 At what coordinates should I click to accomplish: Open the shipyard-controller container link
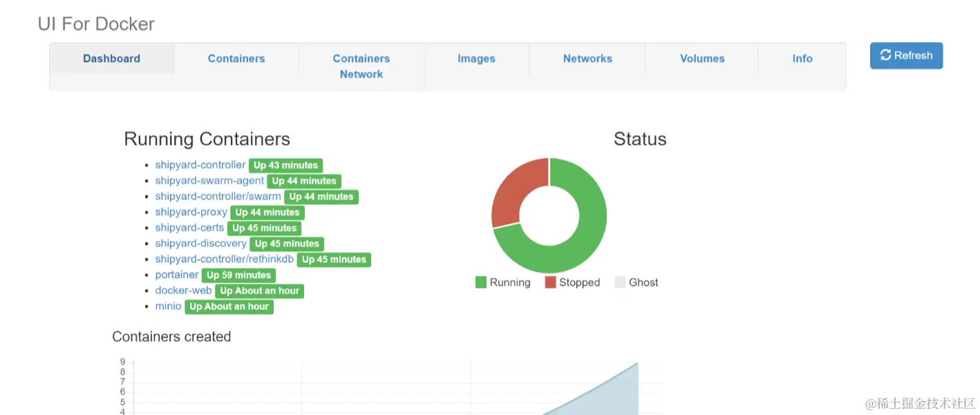[200, 165]
